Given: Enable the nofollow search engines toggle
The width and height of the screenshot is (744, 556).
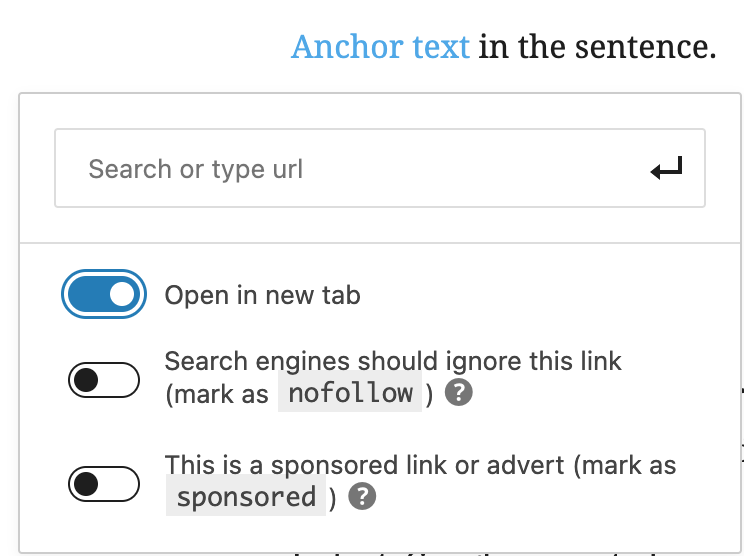Looking at the screenshot, I should pos(104,380).
